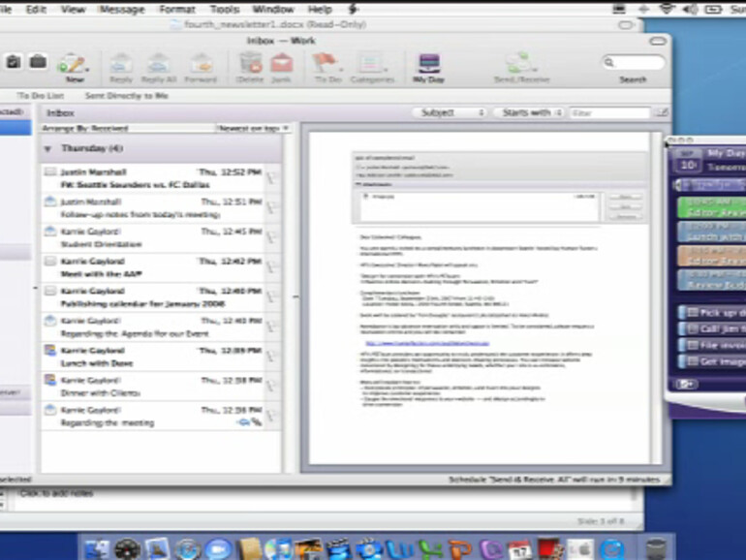Open the Subject filter dropdown
The height and width of the screenshot is (560, 746).
tap(449, 112)
